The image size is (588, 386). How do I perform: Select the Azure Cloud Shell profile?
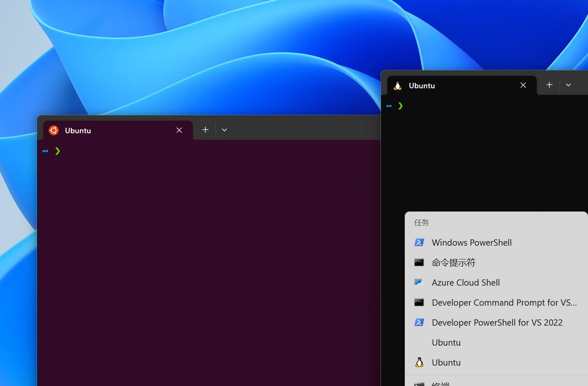click(466, 282)
